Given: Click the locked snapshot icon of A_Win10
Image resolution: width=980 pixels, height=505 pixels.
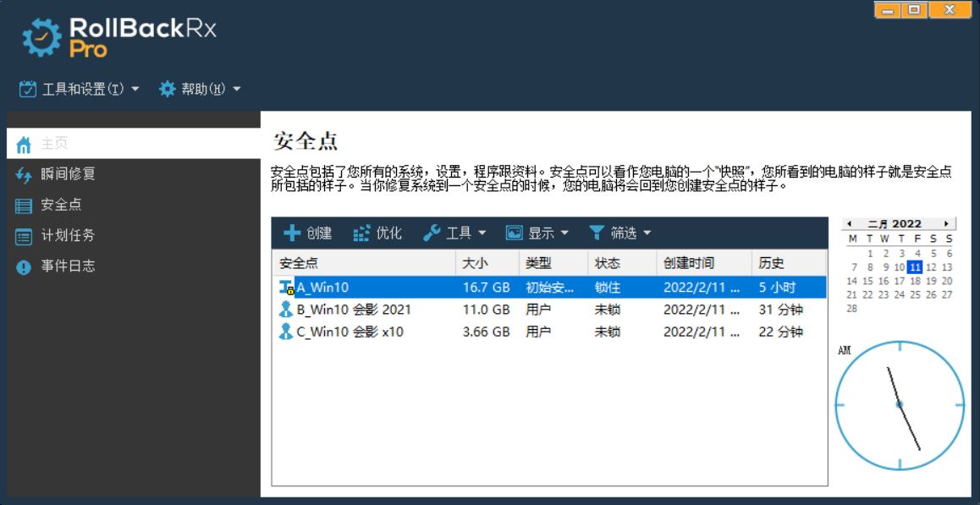Looking at the screenshot, I should click(x=286, y=288).
